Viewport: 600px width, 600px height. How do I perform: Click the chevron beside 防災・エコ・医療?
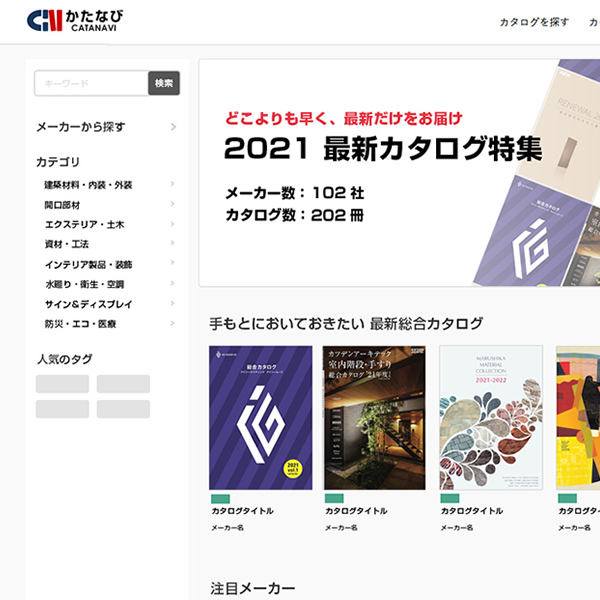(173, 323)
